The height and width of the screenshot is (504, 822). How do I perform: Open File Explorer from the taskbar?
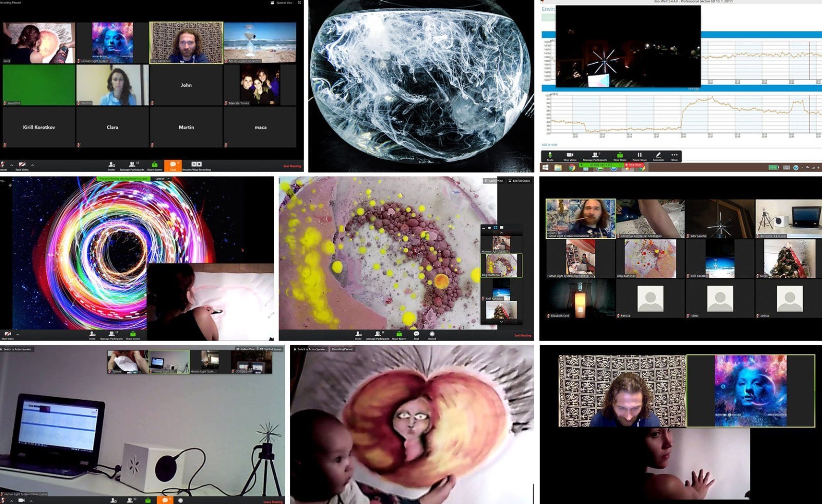pyautogui.click(x=558, y=167)
